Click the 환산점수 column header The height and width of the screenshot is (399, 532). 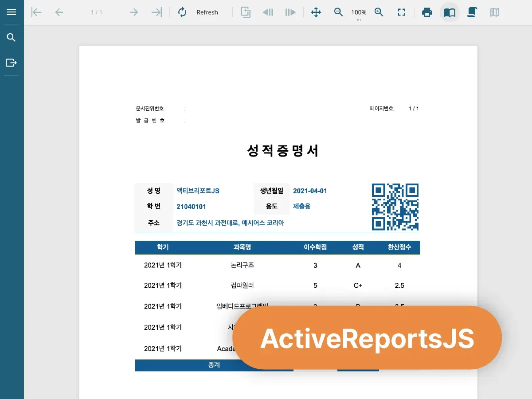point(399,247)
